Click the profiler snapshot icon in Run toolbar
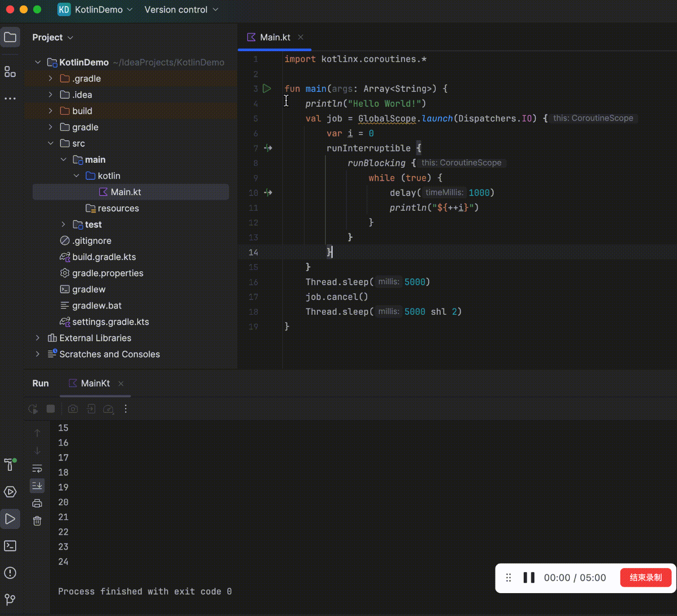This screenshot has height=616, width=677. coord(108,409)
